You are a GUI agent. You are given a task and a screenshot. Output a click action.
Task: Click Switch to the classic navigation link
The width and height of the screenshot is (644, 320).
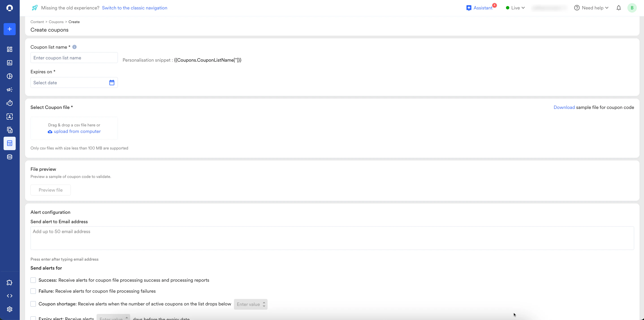pos(134,8)
